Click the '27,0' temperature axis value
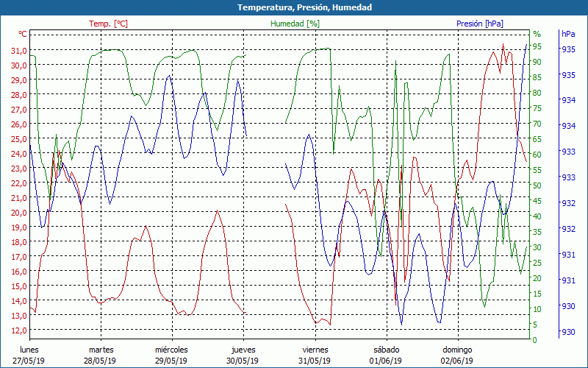 point(19,109)
